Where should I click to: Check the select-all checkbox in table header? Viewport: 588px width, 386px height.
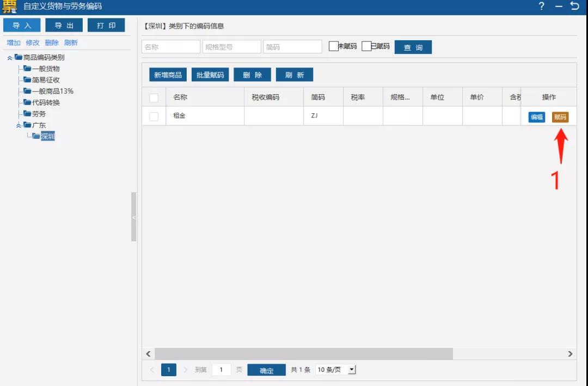[x=154, y=97]
